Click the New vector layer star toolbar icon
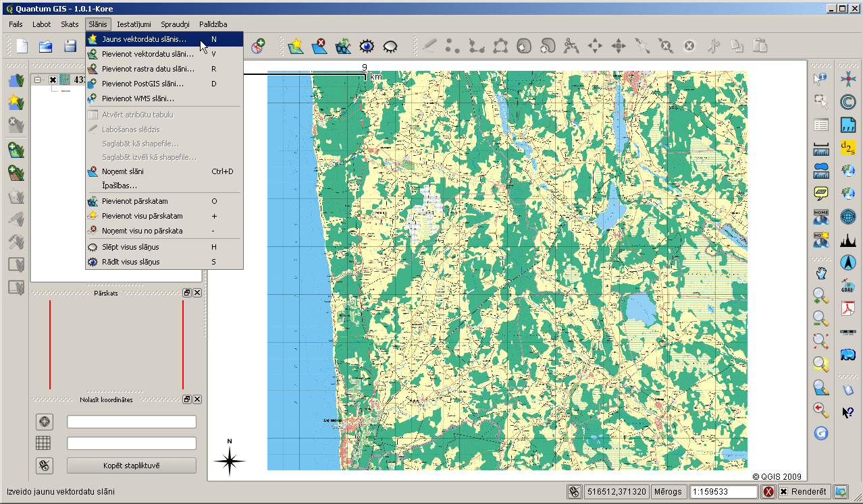Image resolution: width=863 pixels, height=504 pixels. click(295, 46)
